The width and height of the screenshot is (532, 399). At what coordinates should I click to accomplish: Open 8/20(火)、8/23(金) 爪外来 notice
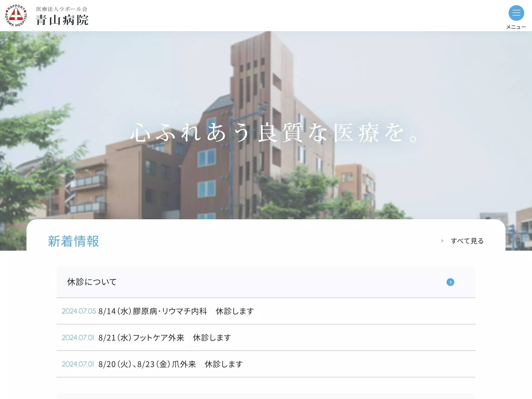(171, 364)
